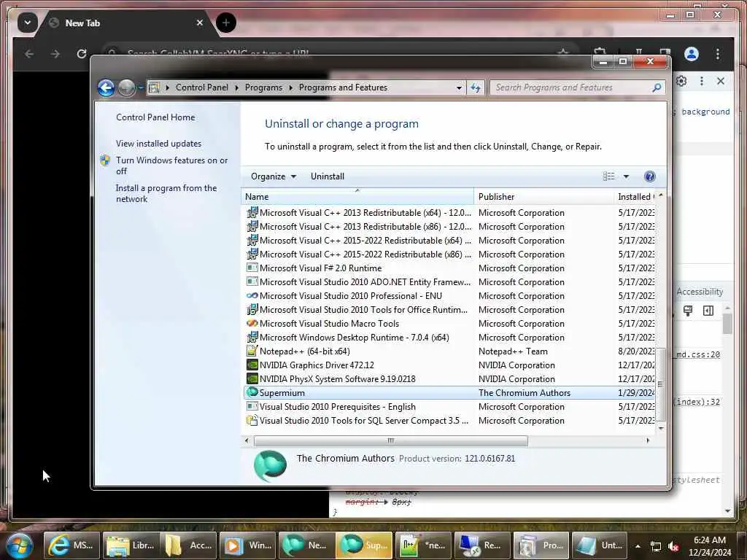The image size is (747, 560).
Task: Open the md.css:20 source link in DevTools
Action: 698,354
